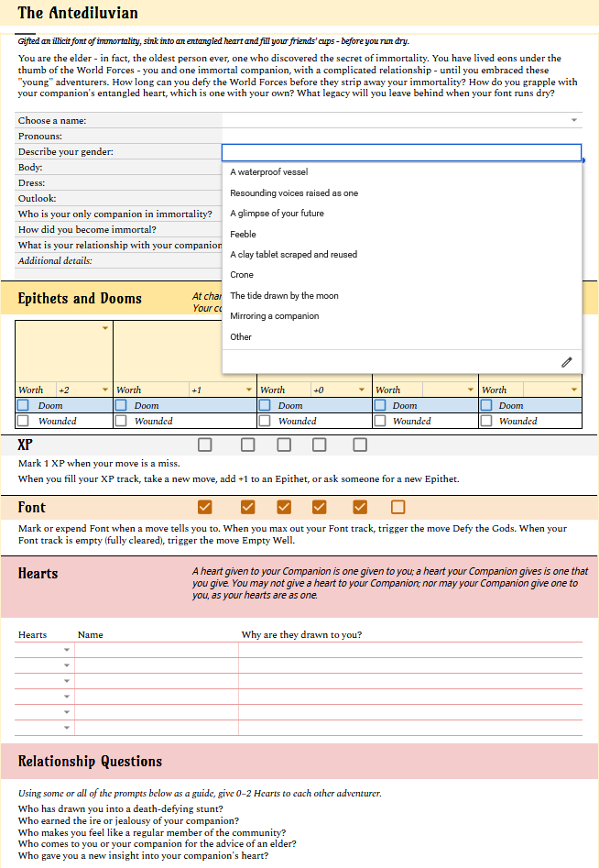Mark the first XP checkbox
The image size is (599, 868).
204,445
